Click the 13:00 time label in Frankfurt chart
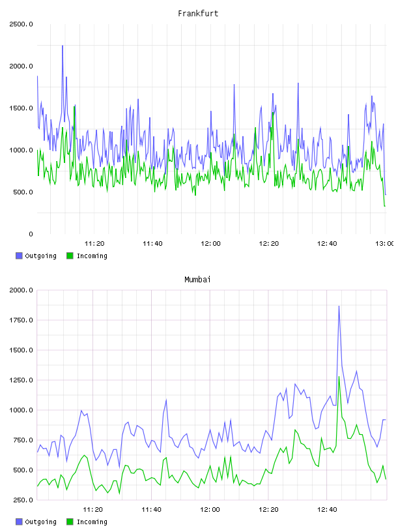 click(385, 244)
